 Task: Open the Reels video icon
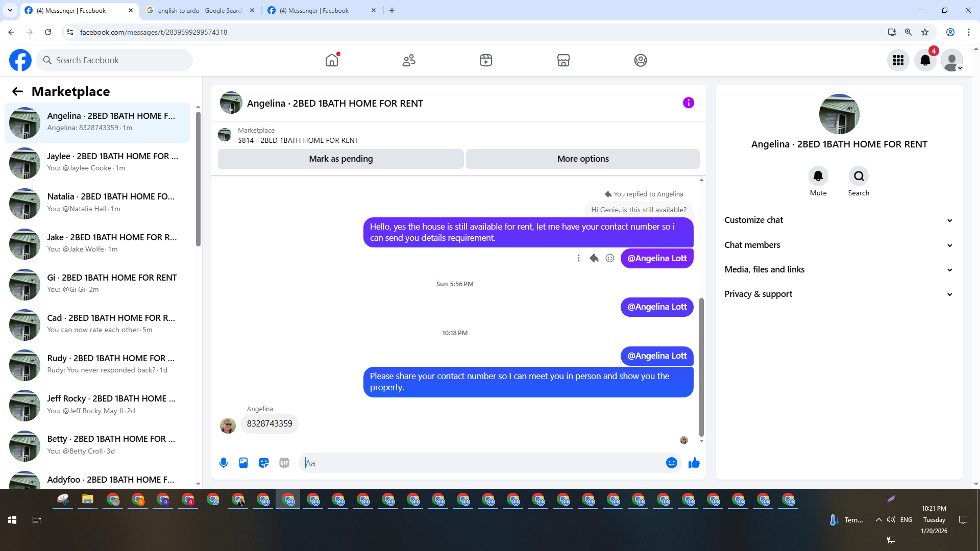coord(486,60)
